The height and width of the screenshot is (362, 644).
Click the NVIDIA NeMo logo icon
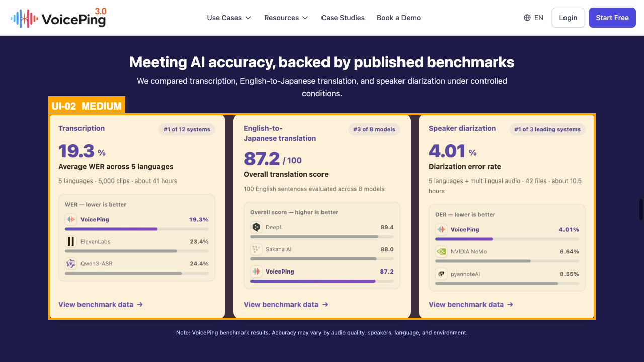[441, 252]
